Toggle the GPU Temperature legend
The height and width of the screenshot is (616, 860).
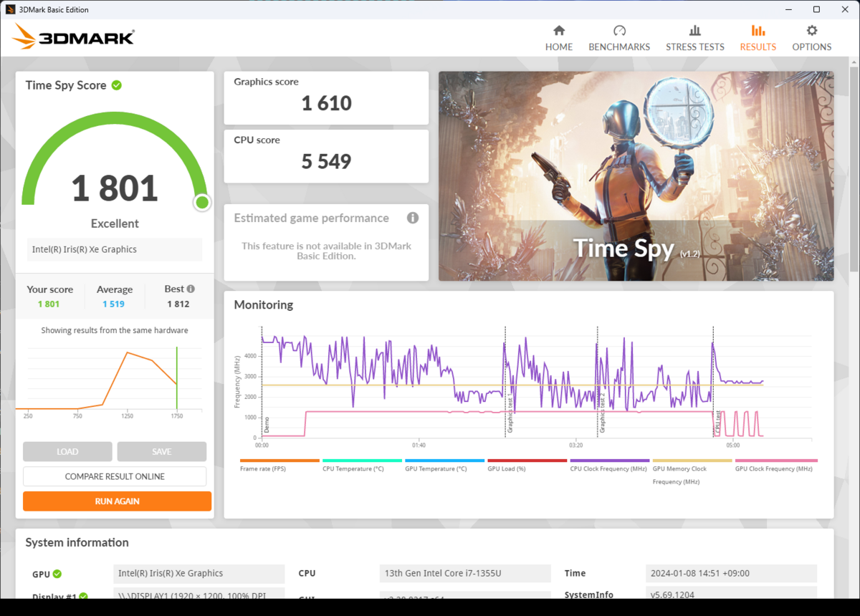[444, 466]
